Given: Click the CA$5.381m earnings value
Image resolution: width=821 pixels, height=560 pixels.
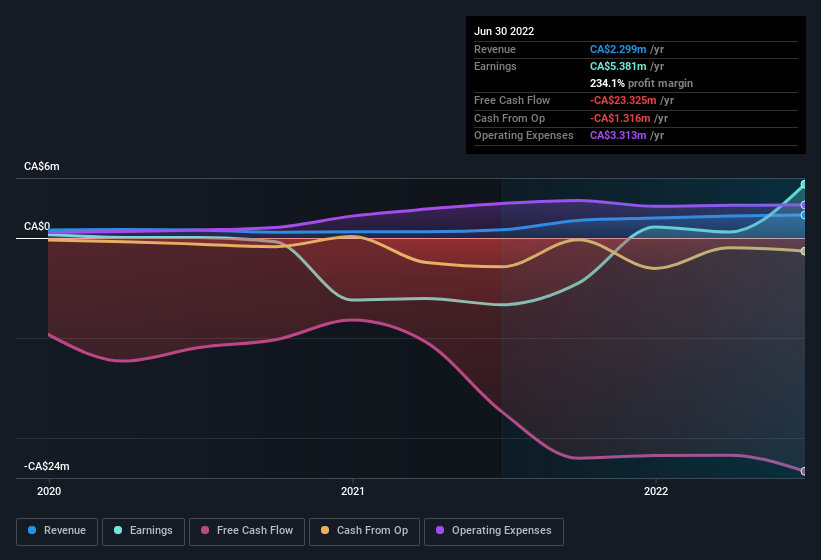Looking at the screenshot, I should coord(618,66).
